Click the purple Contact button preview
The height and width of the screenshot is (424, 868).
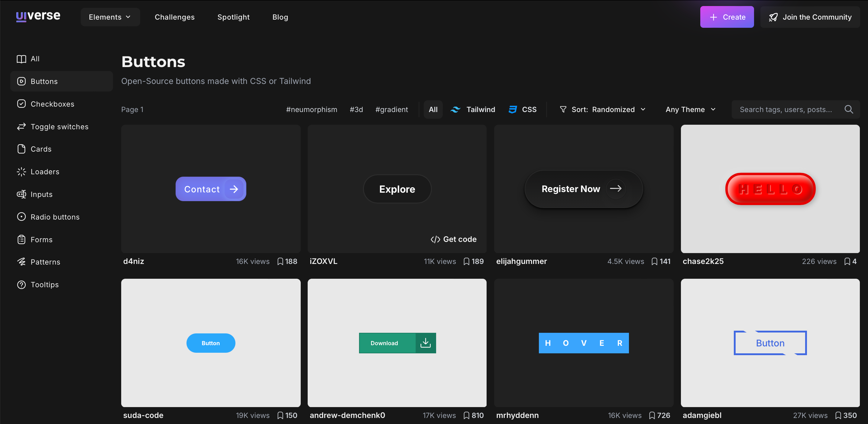211,189
